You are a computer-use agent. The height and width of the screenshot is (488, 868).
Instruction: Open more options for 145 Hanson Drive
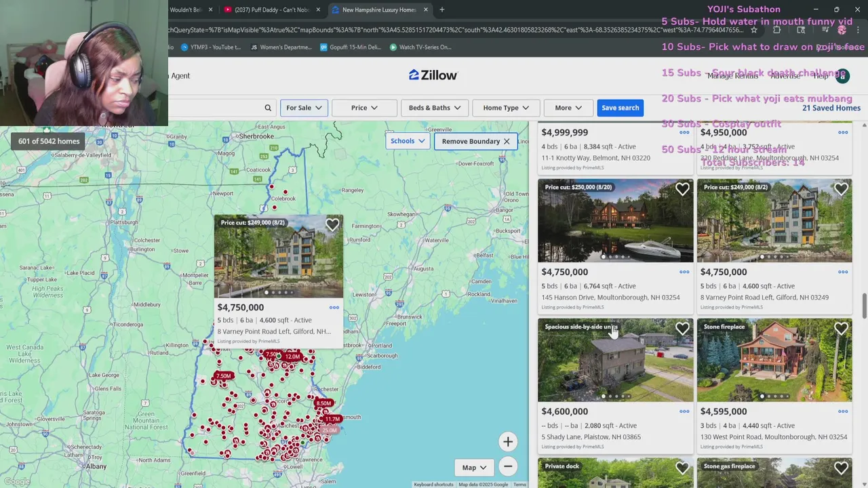click(684, 272)
